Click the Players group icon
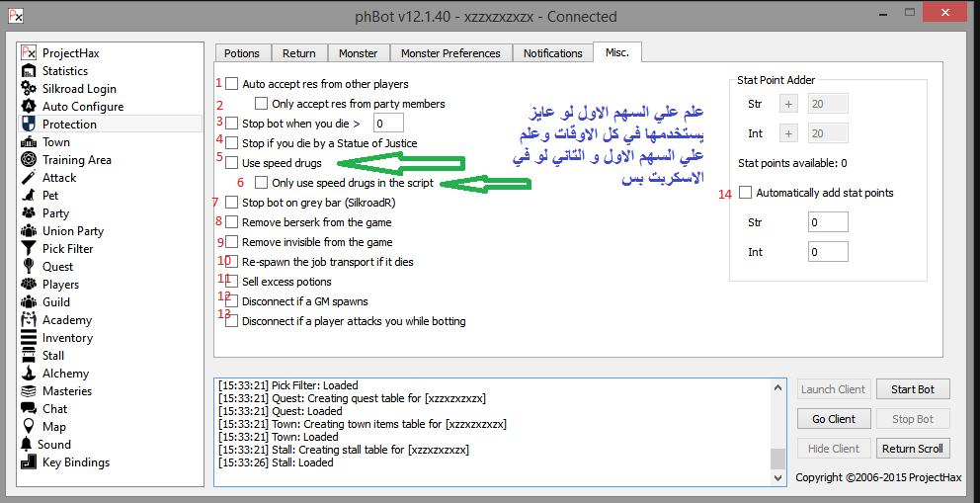 coord(29,285)
